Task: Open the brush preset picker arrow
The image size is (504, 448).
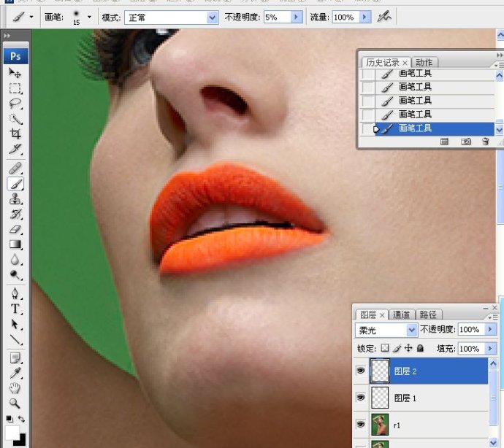Action: point(89,17)
